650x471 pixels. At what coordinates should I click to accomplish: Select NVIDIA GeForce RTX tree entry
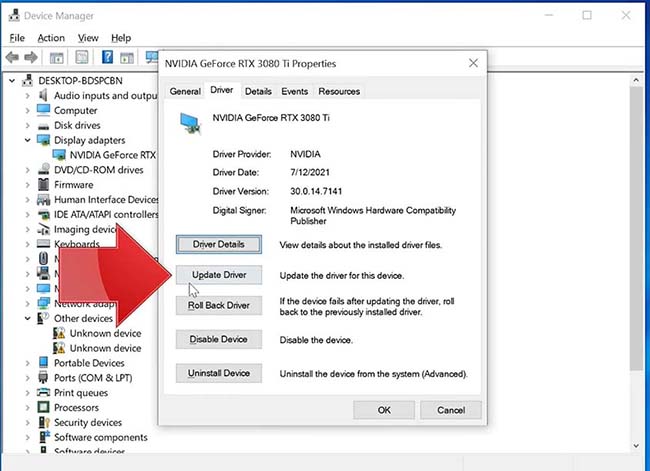click(x=112, y=155)
